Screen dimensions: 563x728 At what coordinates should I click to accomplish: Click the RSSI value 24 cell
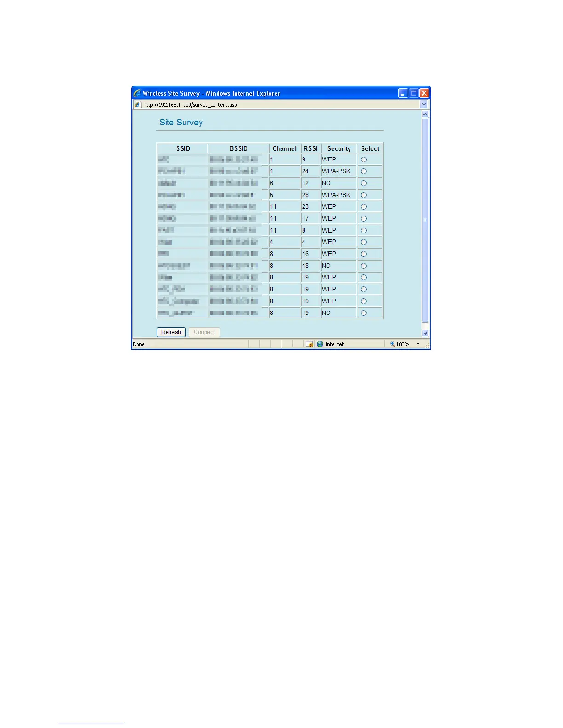310,171
